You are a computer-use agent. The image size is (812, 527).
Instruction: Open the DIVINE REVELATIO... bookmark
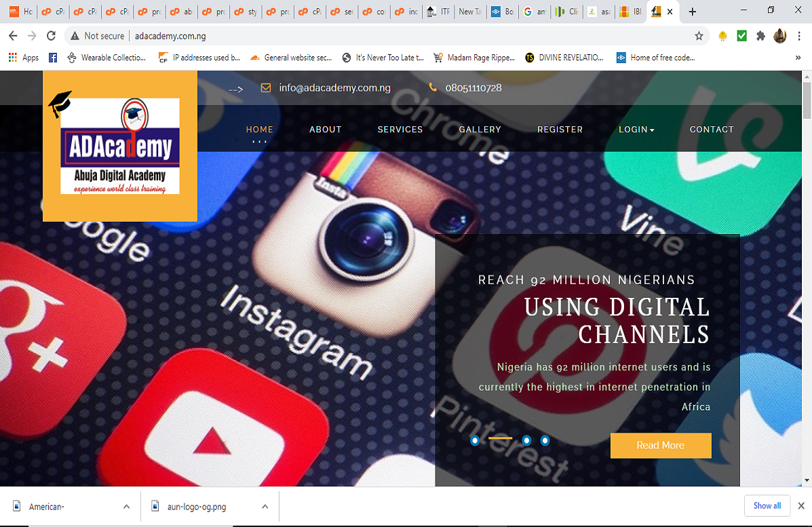tap(564, 58)
